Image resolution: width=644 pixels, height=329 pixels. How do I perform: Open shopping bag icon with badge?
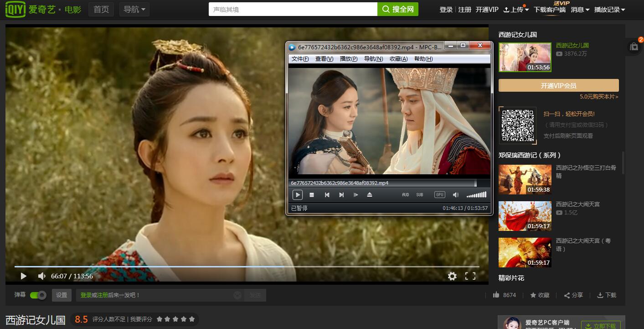[x=634, y=46]
